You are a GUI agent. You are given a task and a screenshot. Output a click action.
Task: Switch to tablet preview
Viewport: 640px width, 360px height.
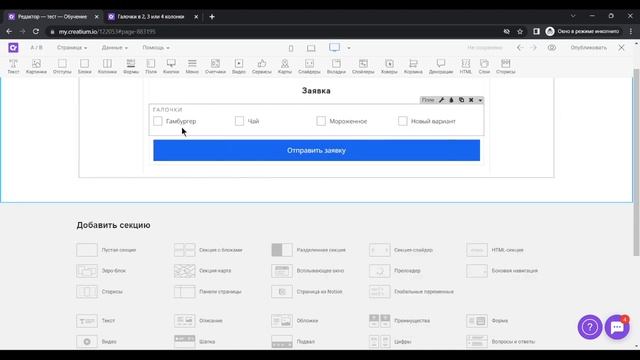(x=311, y=48)
